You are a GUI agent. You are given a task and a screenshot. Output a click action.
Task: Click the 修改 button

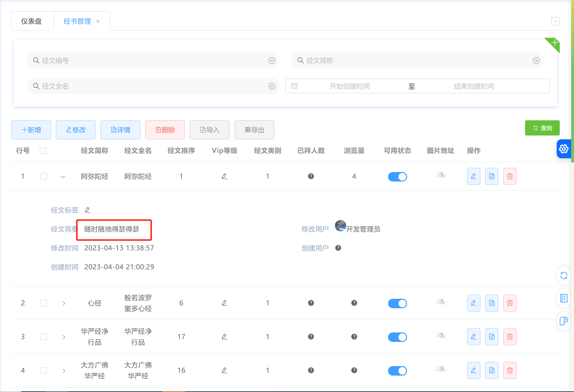76,130
